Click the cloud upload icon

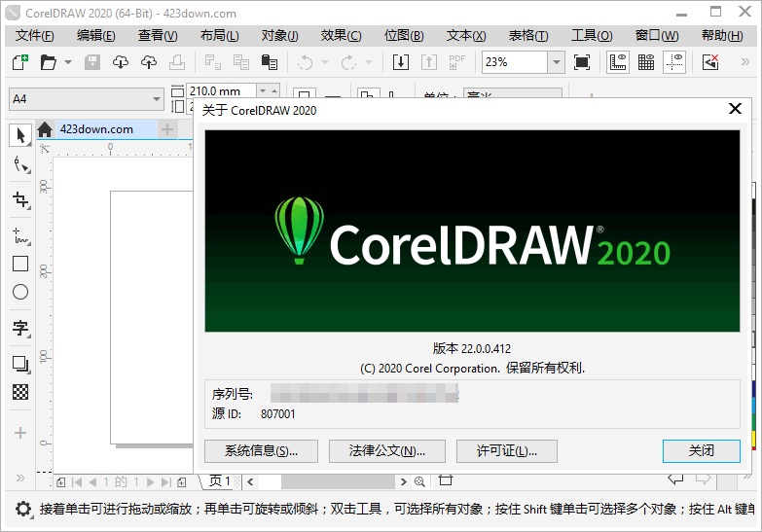click(149, 62)
